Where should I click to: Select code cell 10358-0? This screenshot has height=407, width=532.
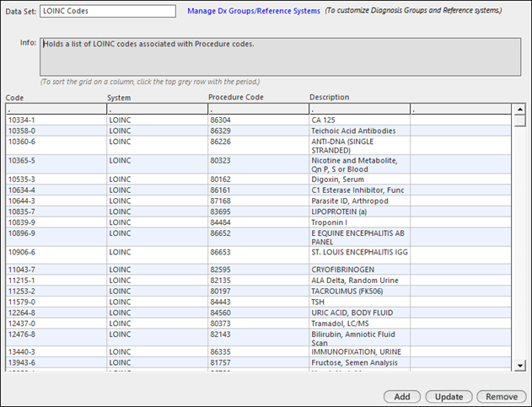click(56, 131)
